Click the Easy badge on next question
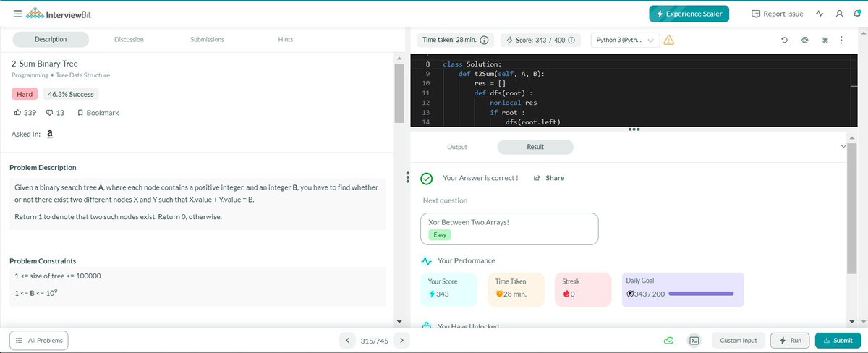The width and height of the screenshot is (868, 353). point(439,234)
